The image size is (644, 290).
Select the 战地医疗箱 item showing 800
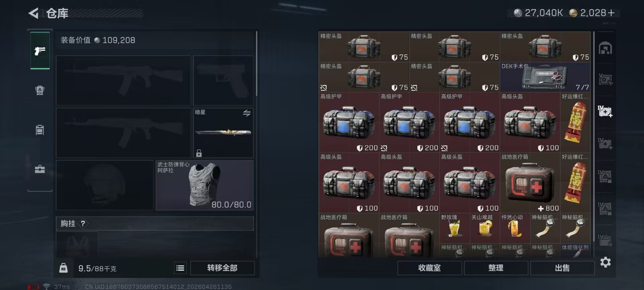pyautogui.click(x=530, y=183)
